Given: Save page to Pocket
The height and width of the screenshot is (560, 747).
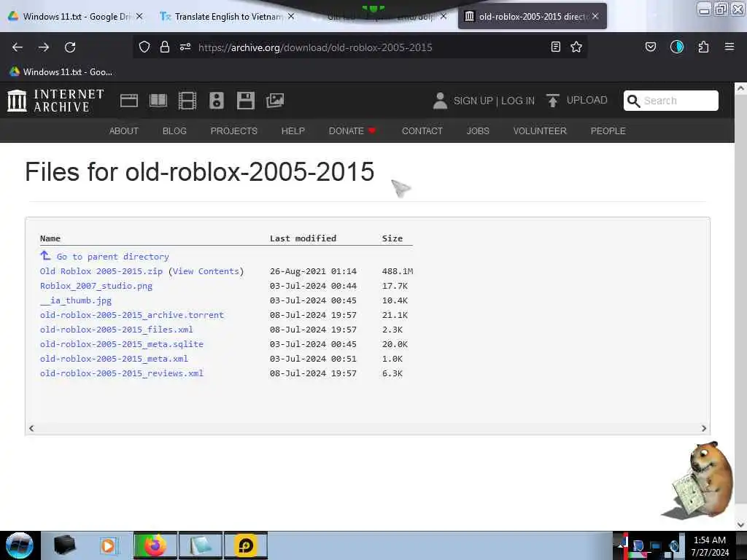Looking at the screenshot, I should coord(650,47).
